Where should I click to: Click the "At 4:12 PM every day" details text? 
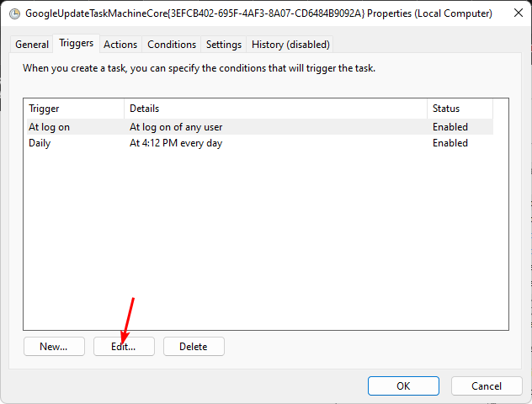tap(176, 143)
